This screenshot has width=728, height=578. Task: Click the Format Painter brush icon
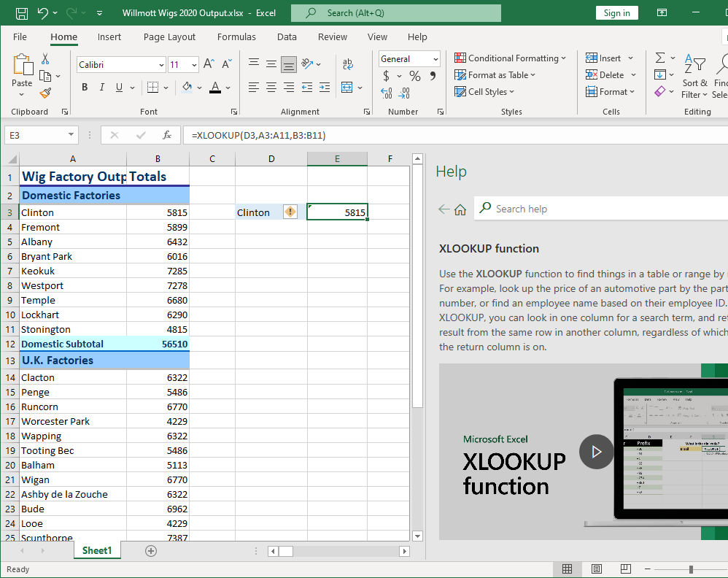(45, 93)
